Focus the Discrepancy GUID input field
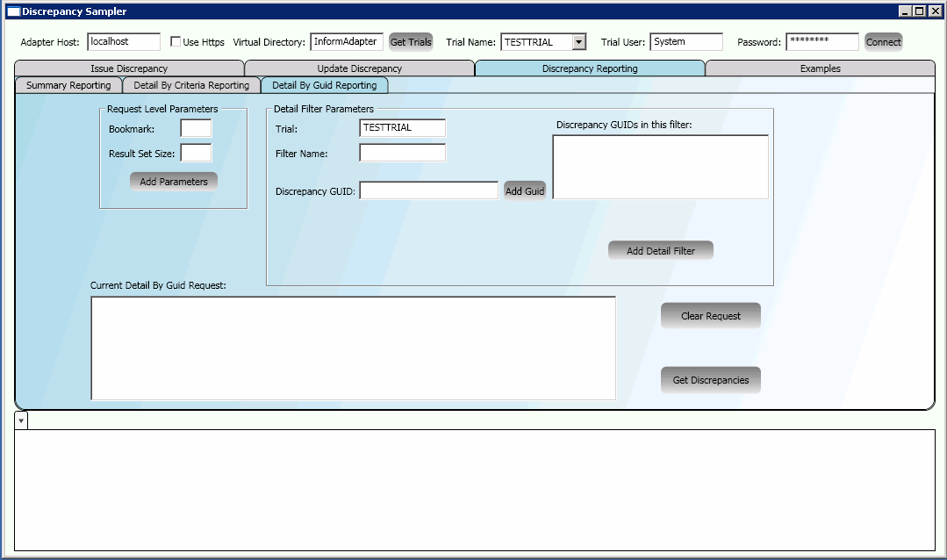This screenshot has width=947, height=560. [429, 190]
